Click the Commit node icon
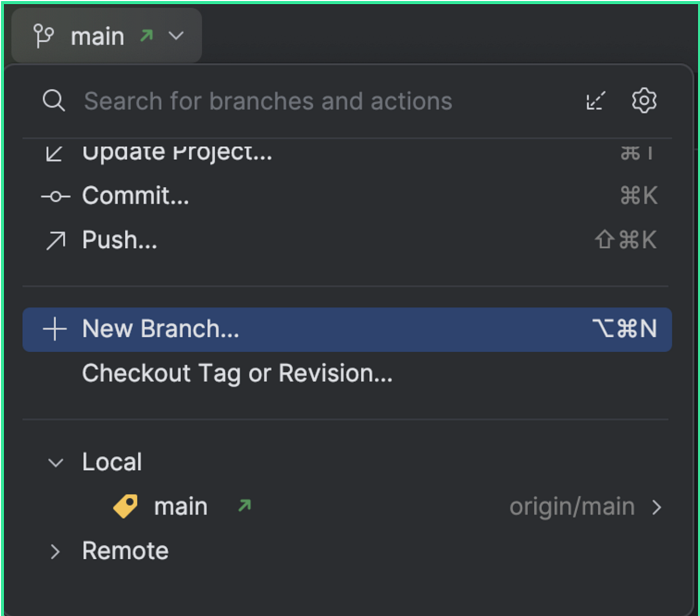The width and height of the screenshot is (700, 616). [x=55, y=197]
